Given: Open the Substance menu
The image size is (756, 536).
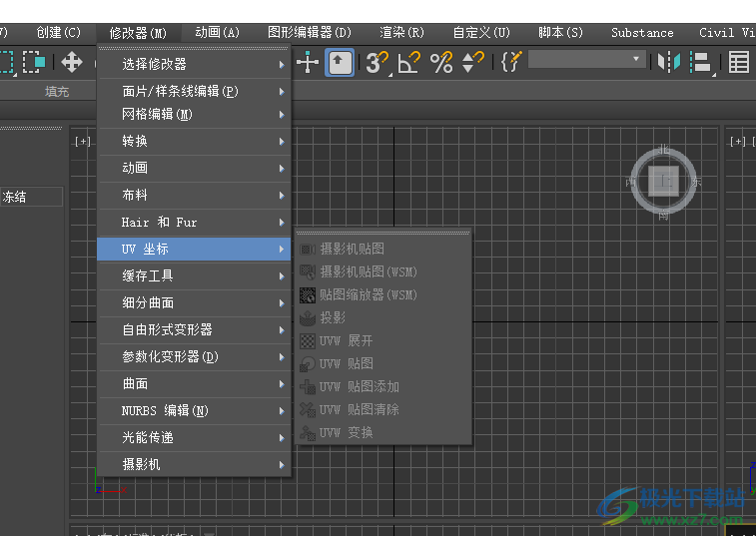Looking at the screenshot, I should coord(643,33).
